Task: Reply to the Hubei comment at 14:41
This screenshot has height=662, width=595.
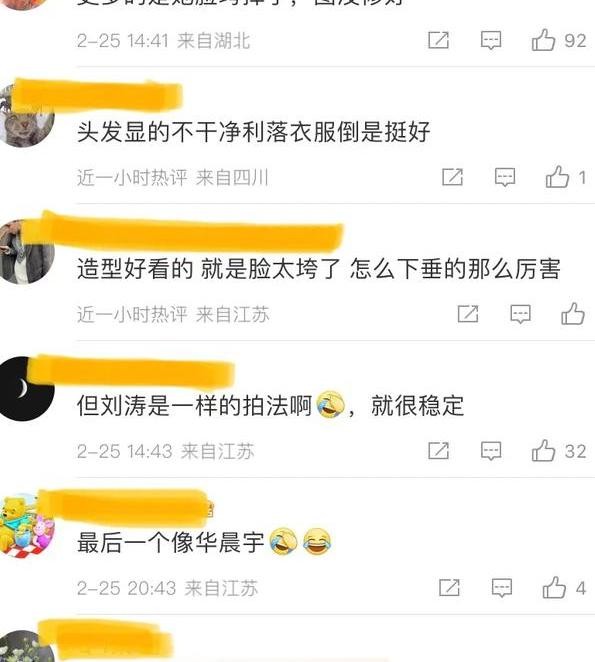Action: (x=491, y=40)
